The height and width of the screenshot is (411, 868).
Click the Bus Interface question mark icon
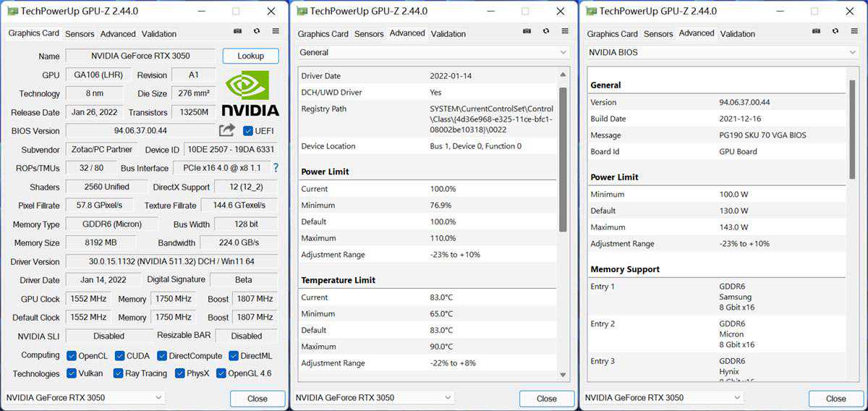click(x=275, y=168)
